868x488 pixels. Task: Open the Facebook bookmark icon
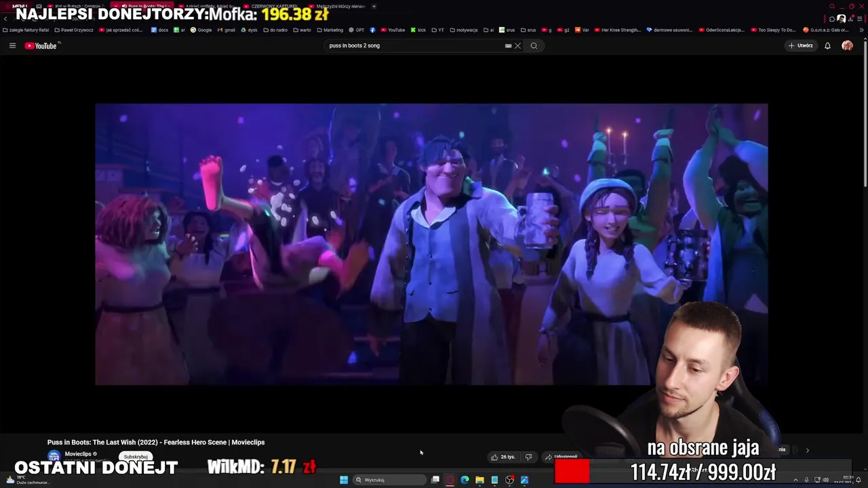click(372, 30)
